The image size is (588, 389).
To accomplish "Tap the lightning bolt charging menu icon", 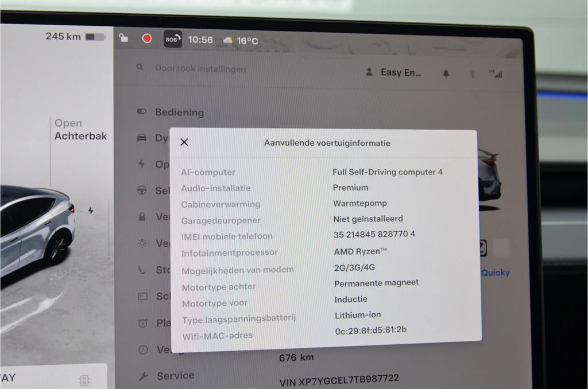I will click(x=141, y=164).
